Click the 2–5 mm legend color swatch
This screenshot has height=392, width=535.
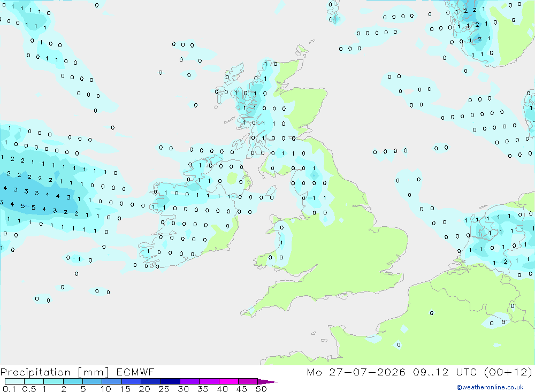tap(73, 381)
